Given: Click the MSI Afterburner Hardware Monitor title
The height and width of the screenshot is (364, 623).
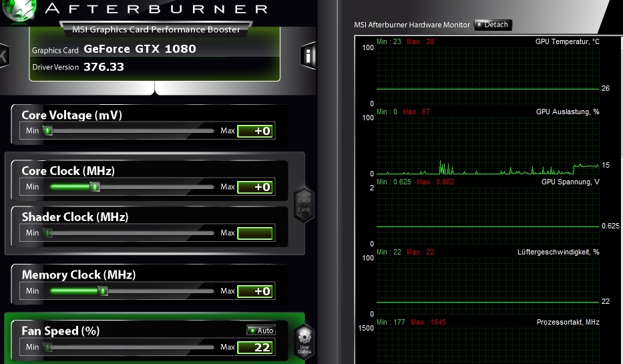Looking at the screenshot, I should click(412, 25).
